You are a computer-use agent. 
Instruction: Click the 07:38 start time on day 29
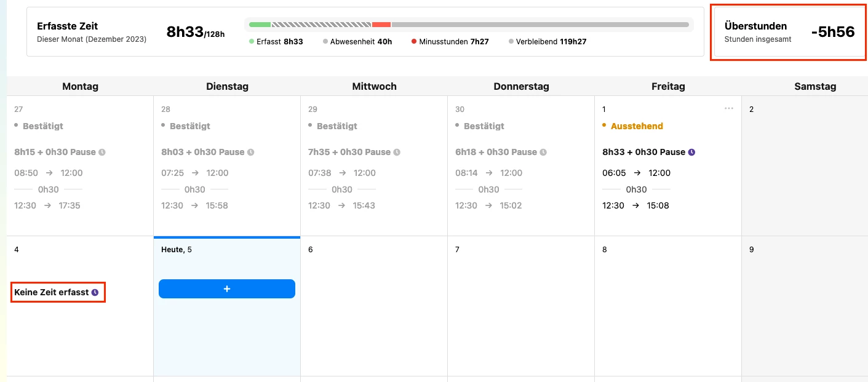(x=320, y=173)
